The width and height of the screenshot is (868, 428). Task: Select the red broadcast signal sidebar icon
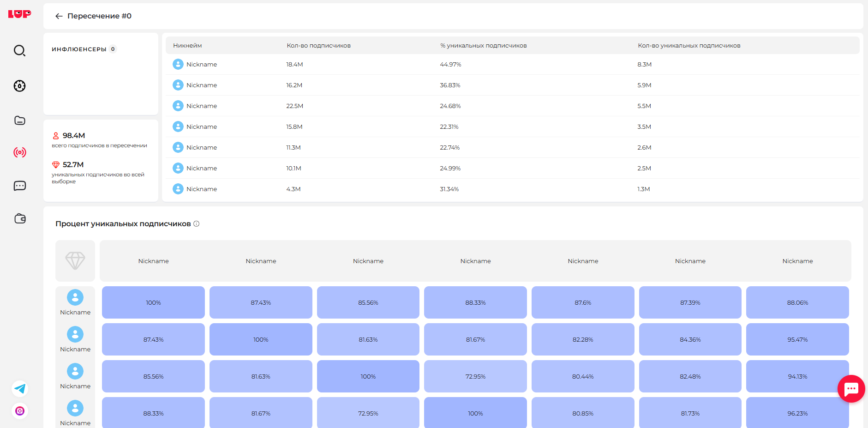pyautogui.click(x=19, y=152)
